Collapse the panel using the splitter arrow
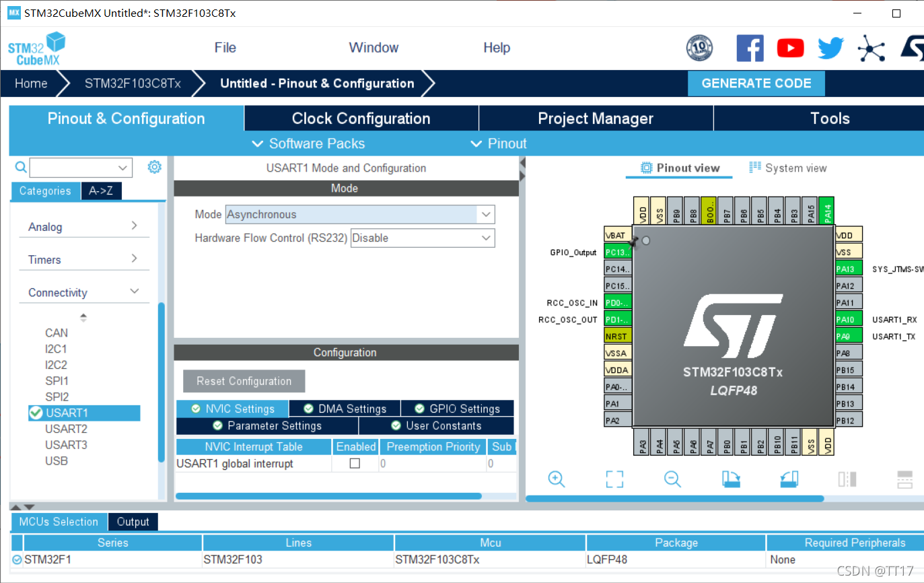Screen dimensions: 924x583 [522, 164]
